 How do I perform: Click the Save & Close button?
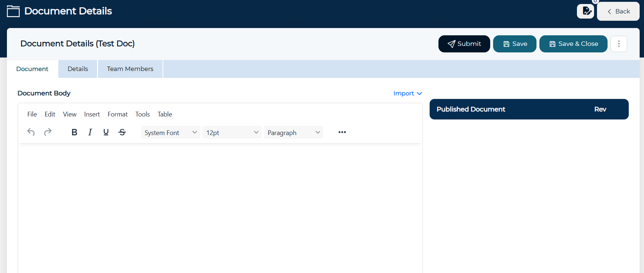[x=573, y=44]
